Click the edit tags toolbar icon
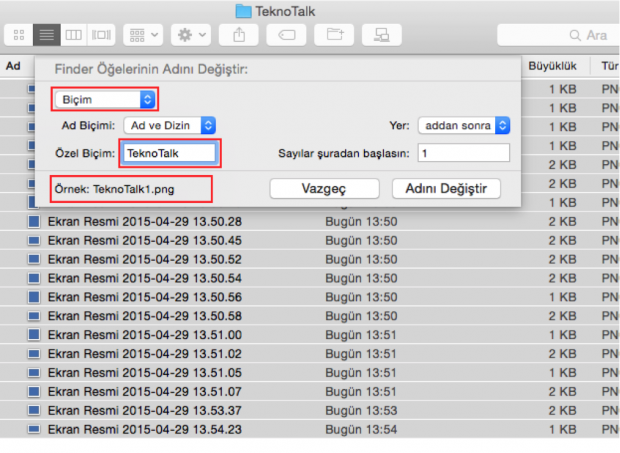The image size is (620, 453). [x=287, y=35]
